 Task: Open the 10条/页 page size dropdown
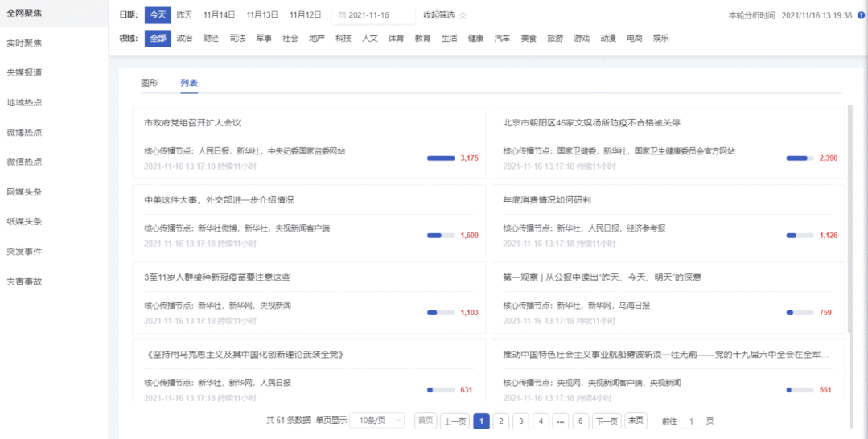click(377, 421)
